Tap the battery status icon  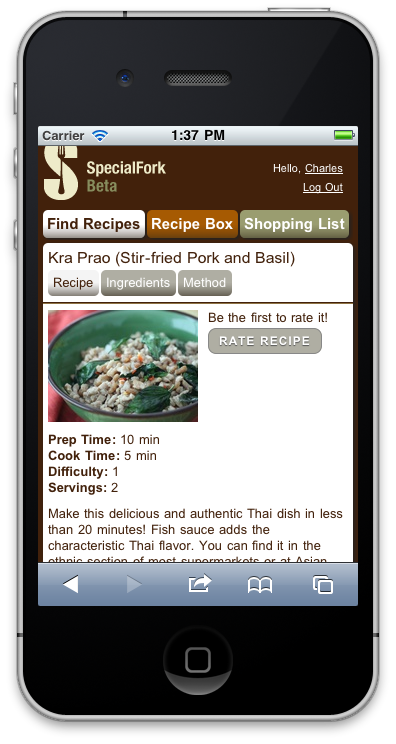344,136
